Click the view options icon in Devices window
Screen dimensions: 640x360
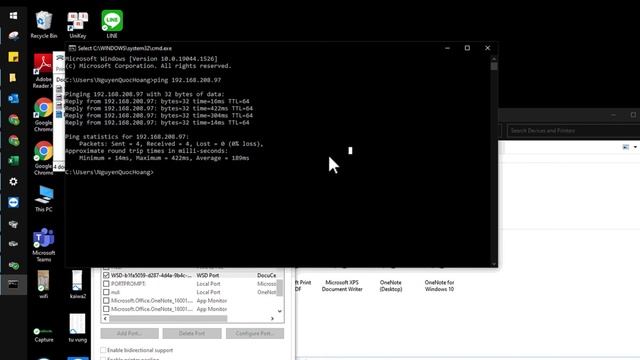coord(626,147)
